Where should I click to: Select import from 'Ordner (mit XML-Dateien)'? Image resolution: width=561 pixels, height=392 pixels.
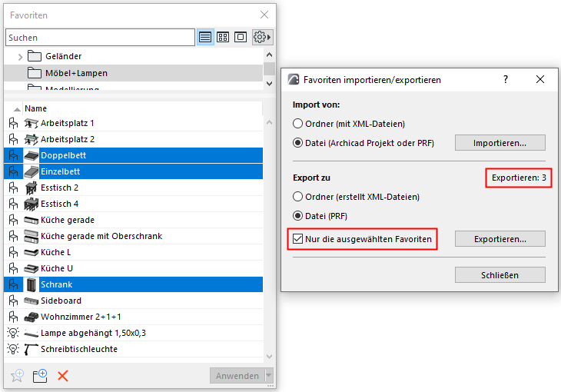(299, 123)
